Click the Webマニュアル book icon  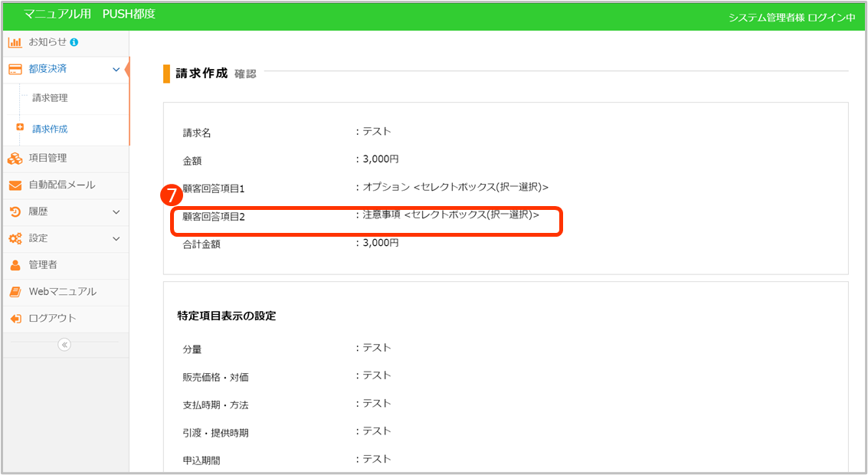pos(15,292)
